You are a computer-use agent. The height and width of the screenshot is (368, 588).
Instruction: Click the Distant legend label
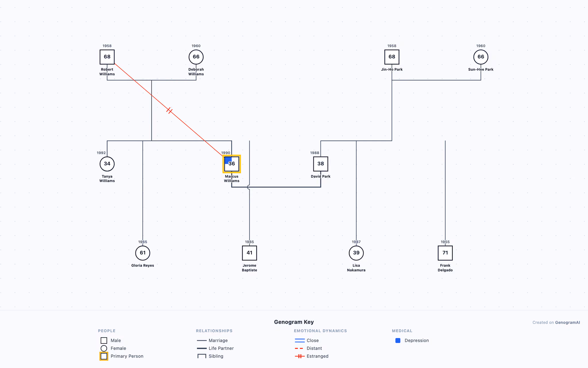(x=314, y=348)
